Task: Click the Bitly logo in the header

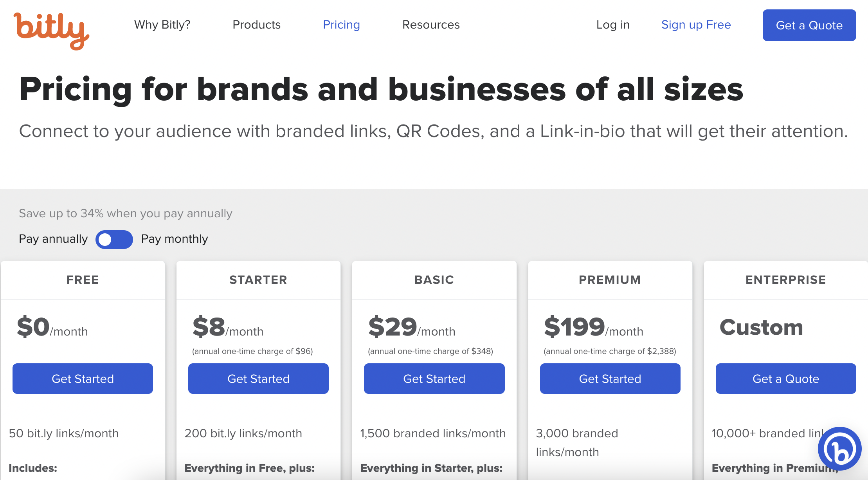Action: point(51,30)
